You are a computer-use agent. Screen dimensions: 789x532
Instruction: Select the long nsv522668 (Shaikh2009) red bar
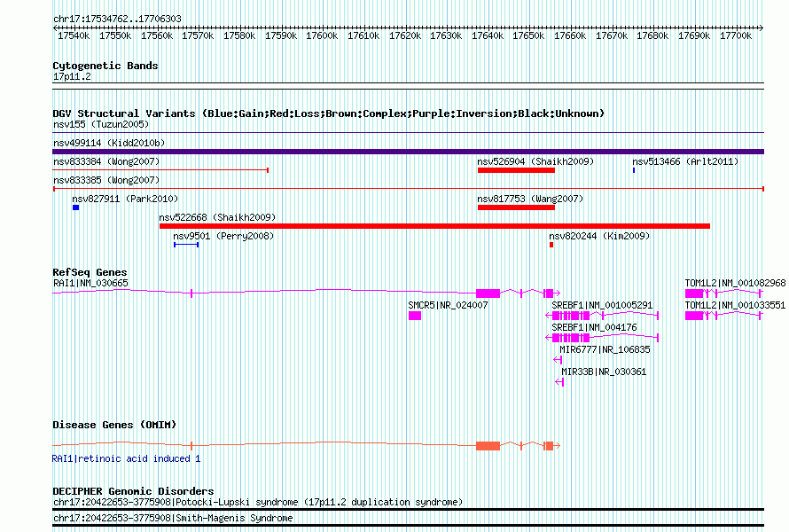pos(434,226)
